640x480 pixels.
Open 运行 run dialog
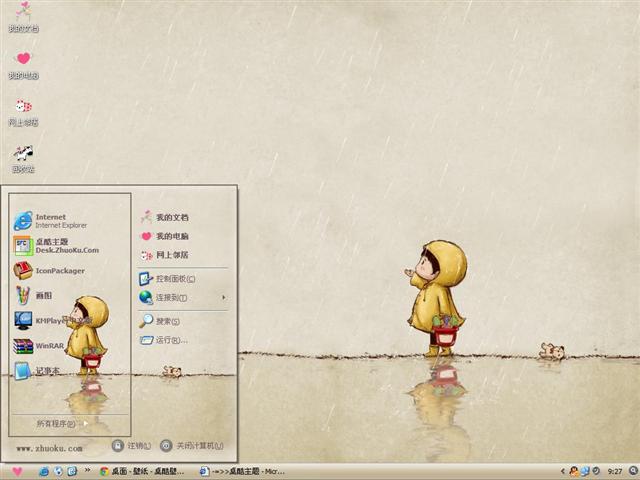164,340
